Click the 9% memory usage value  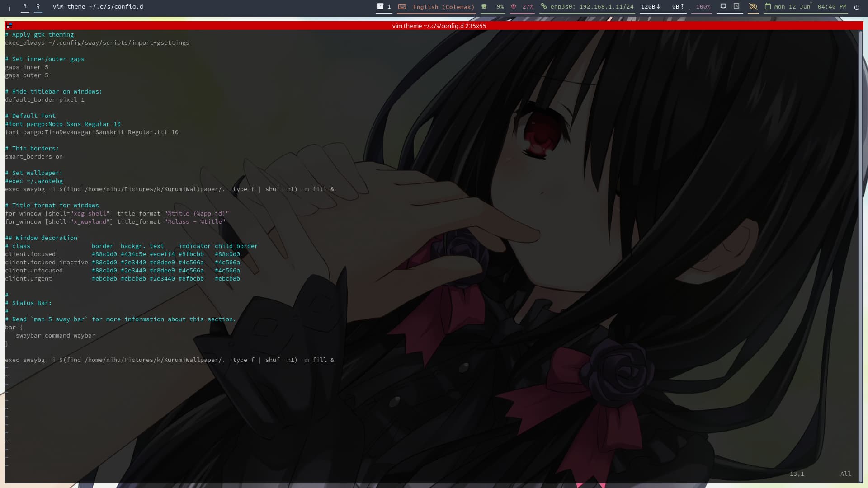[500, 7]
